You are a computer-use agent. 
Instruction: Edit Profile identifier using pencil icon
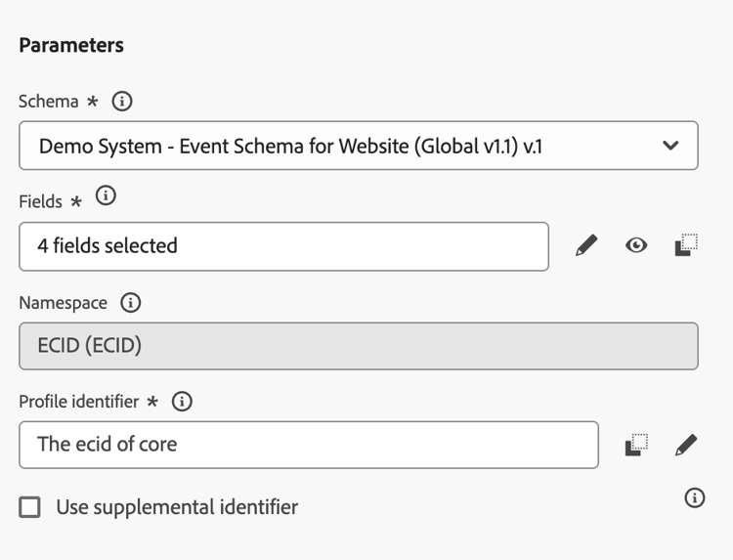click(x=686, y=445)
